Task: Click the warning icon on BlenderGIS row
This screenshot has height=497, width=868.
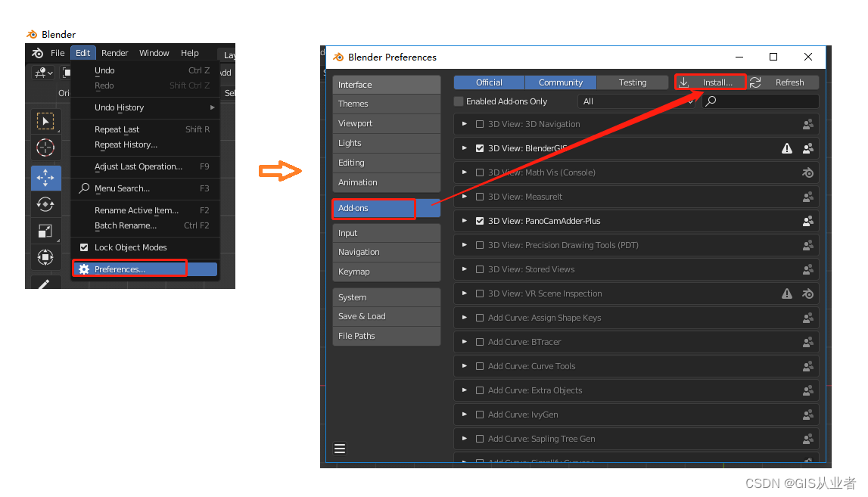Action: coord(786,148)
